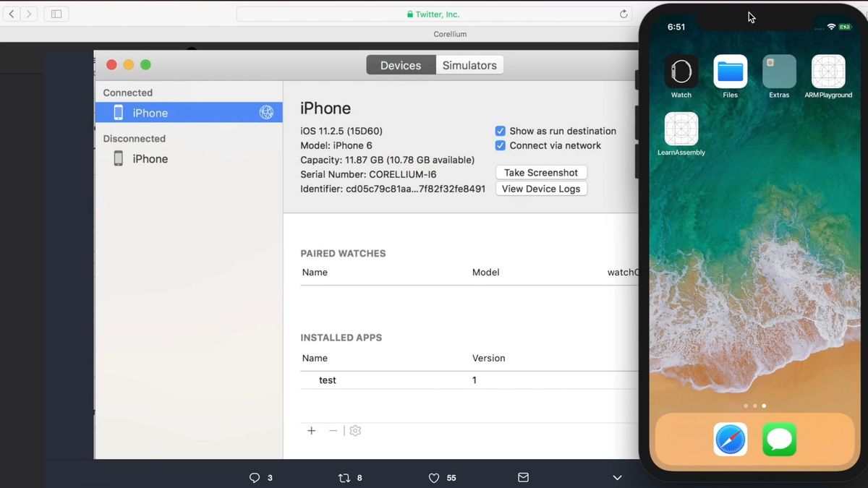Screen dimensions: 868x488
Task: Click the tweet reply comment icon
Action: [x=255, y=478]
